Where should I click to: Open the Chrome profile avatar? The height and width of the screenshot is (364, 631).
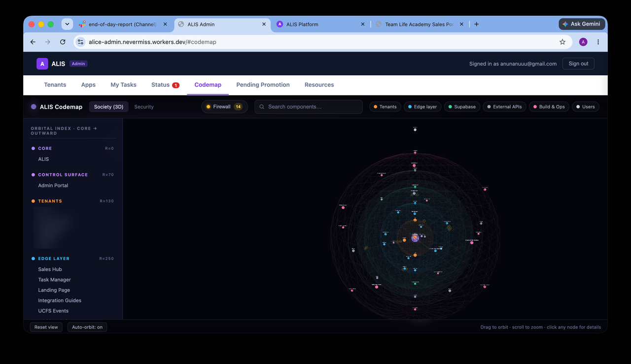[x=583, y=42]
